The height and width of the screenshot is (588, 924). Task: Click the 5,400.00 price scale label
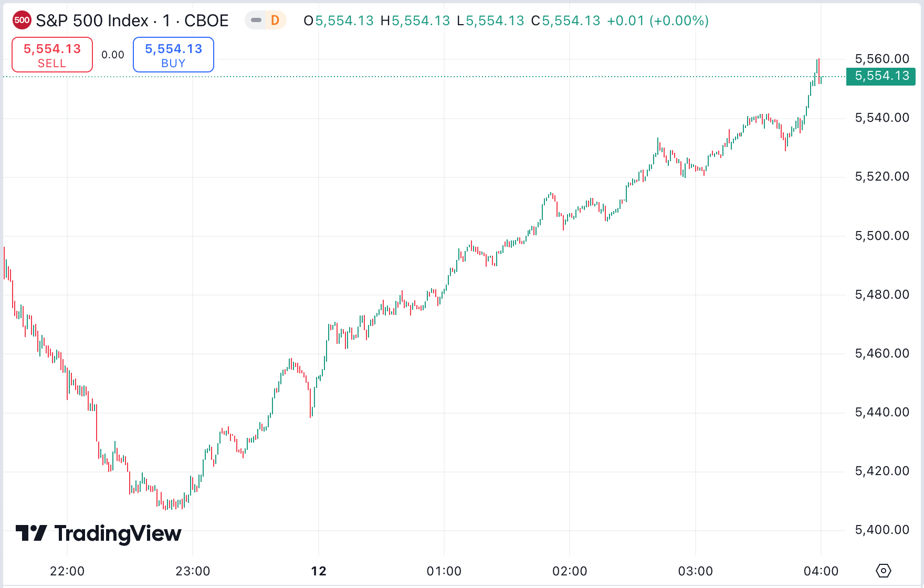[882, 530]
